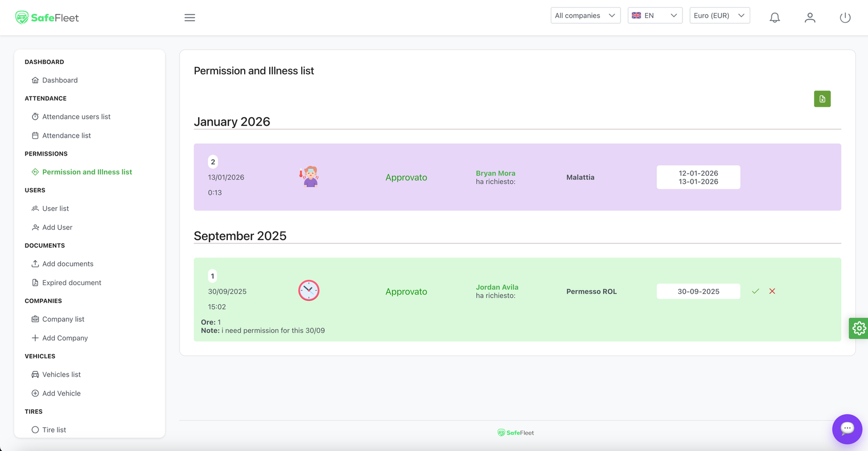Screen dimensions: 868x451
Task: Open Vehicles list in sidebar
Action: point(61,375)
